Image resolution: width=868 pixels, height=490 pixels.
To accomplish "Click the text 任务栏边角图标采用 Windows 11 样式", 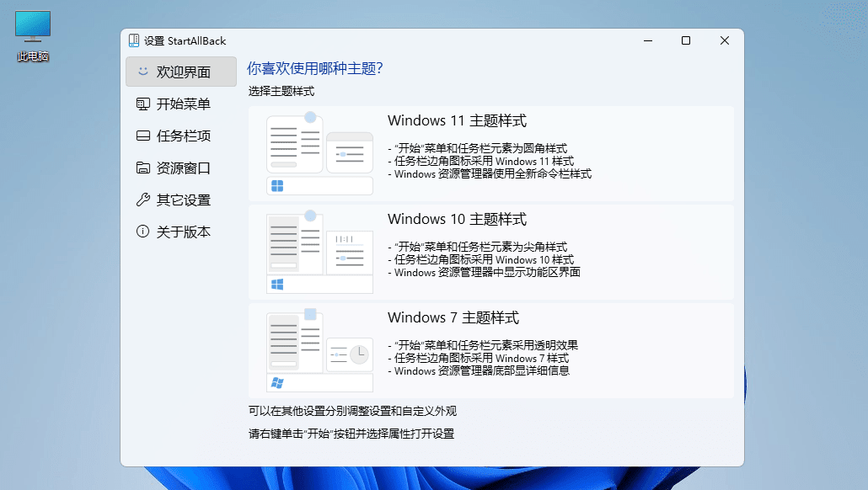I will pos(484,161).
